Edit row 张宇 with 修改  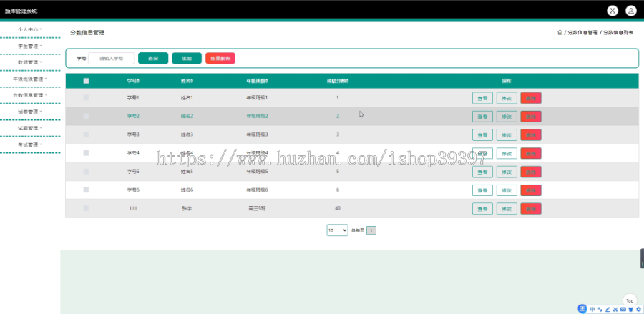[x=507, y=209]
